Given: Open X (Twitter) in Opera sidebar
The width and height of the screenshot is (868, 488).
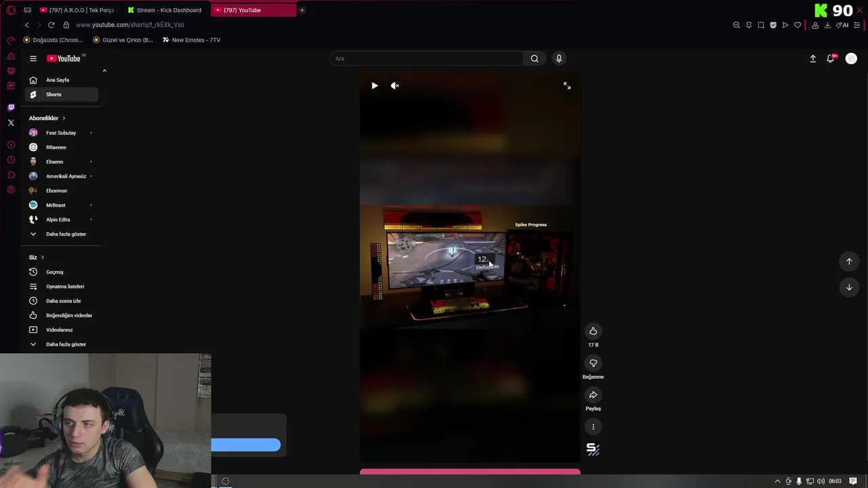Looking at the screenshot, I should [11, 123].
